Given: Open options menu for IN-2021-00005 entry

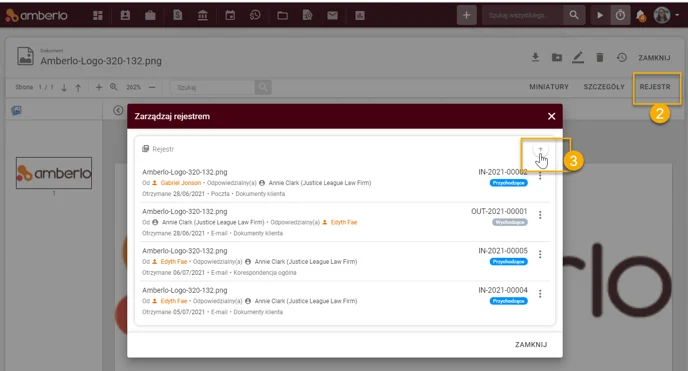Looking at the screenshot, I should pyautogui.click(x=540, y=254).
